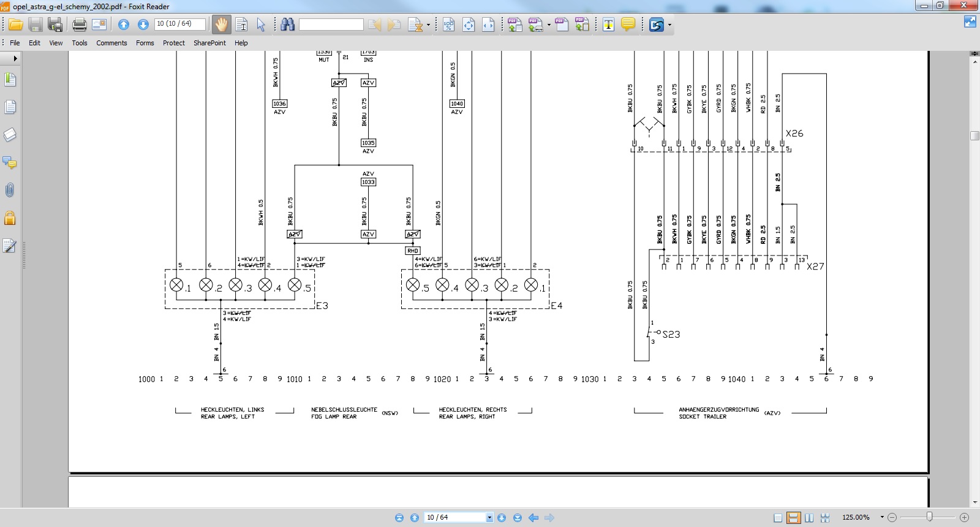Select the Hand tool in toolbar

[221, 25]
